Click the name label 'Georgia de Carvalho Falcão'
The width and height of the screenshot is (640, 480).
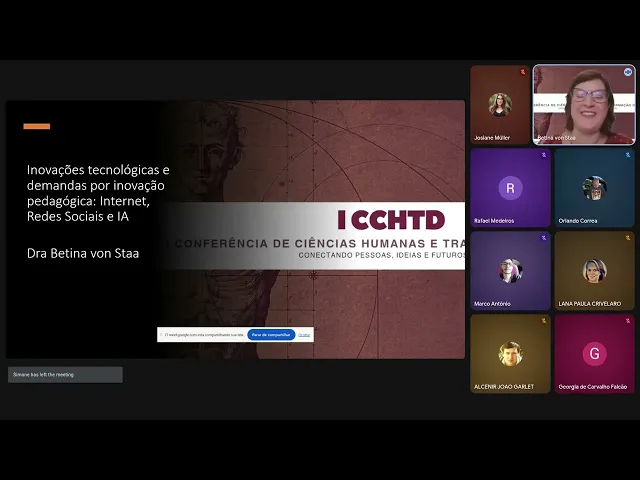click(x=593, y=387)
